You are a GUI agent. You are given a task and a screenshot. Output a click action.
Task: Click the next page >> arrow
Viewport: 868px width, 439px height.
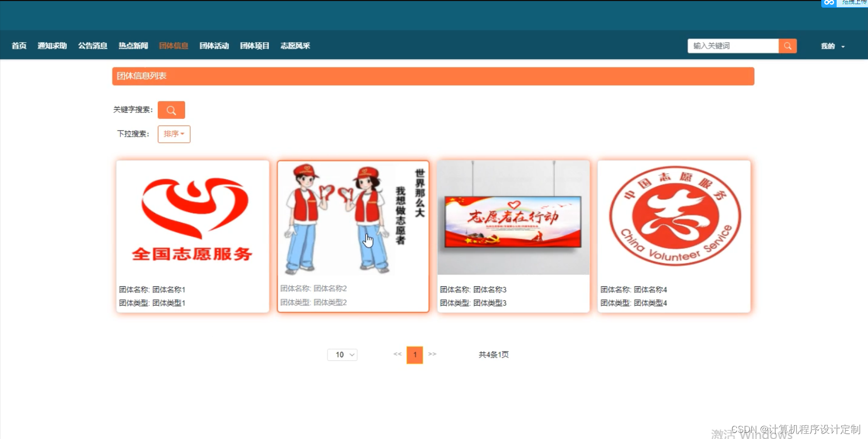coord(432,354)
